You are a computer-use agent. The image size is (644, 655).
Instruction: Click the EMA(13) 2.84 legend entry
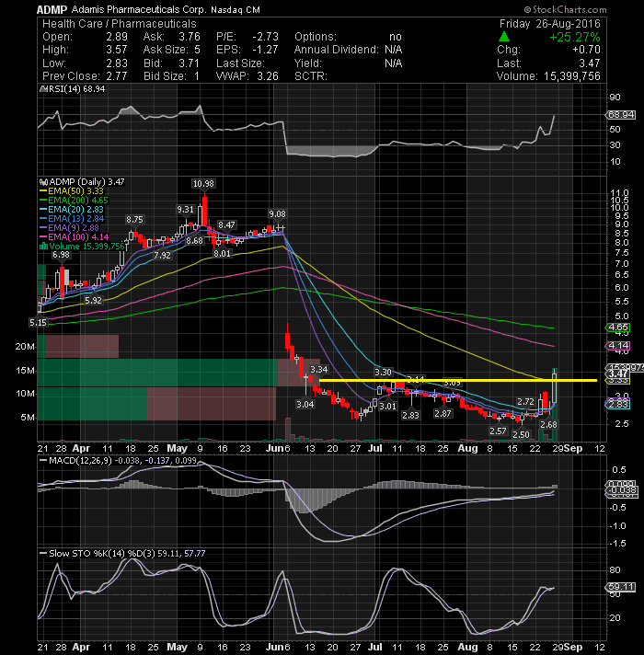(72, 218)
